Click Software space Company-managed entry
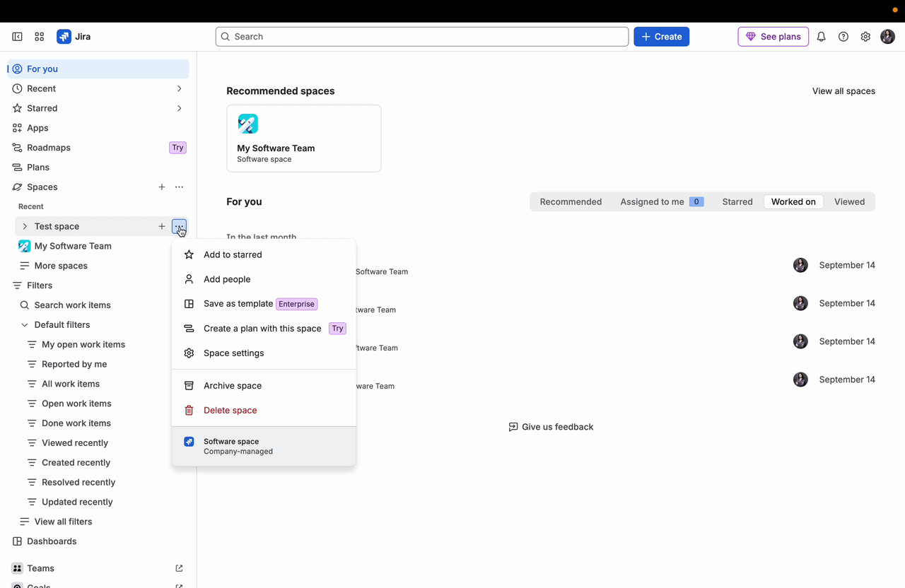The image size is (905, 588). pos(264,446)
